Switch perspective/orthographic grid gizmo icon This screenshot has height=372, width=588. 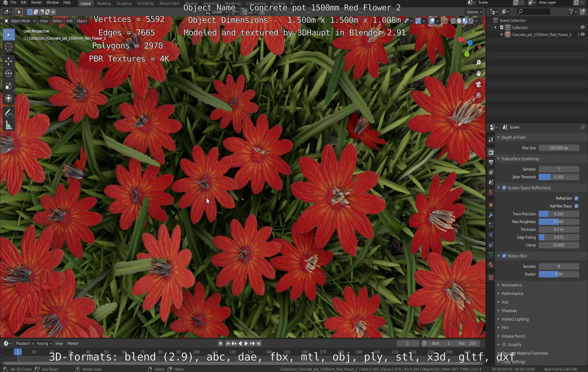pos(478,95)
